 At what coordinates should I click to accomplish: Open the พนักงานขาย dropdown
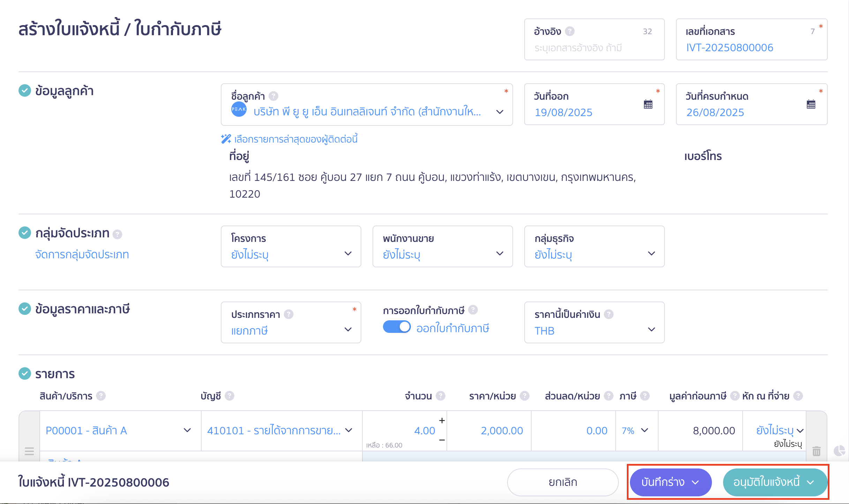443,246
